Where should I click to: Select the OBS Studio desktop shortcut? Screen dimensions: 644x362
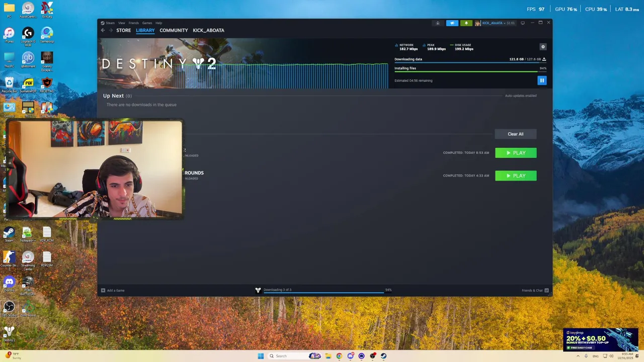[x=9, y=309]
